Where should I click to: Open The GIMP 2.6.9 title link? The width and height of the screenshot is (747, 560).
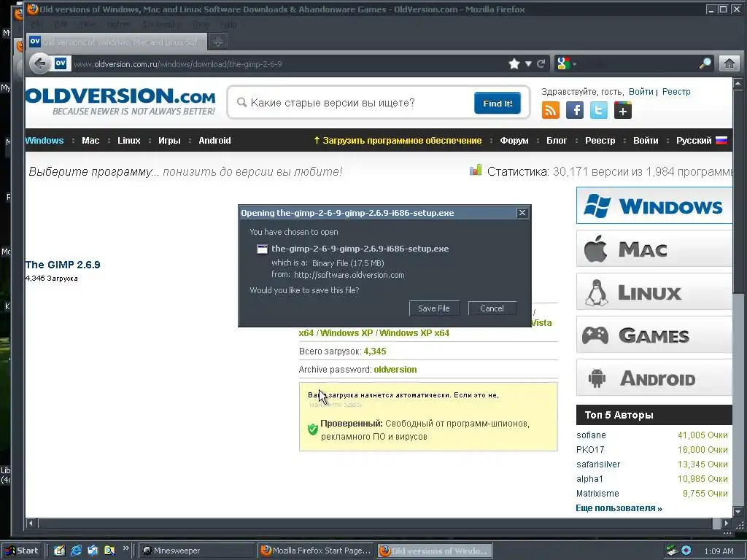[63, 265]
